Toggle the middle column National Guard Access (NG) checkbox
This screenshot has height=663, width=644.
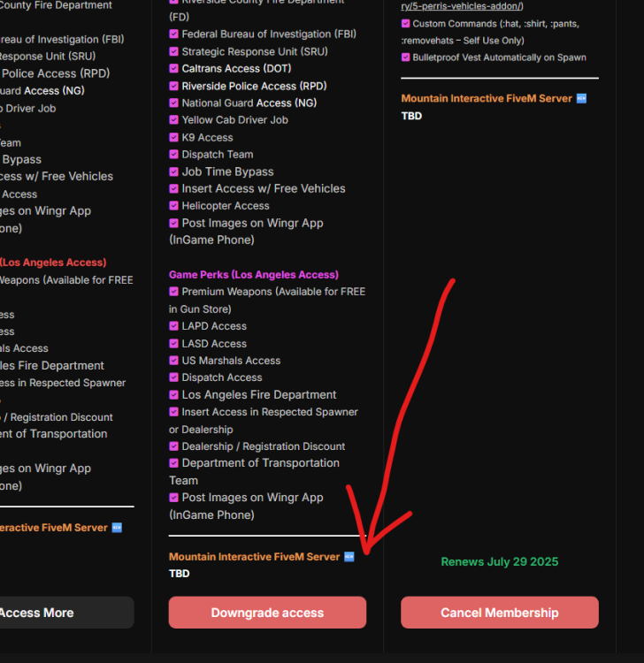pos(173,103)
